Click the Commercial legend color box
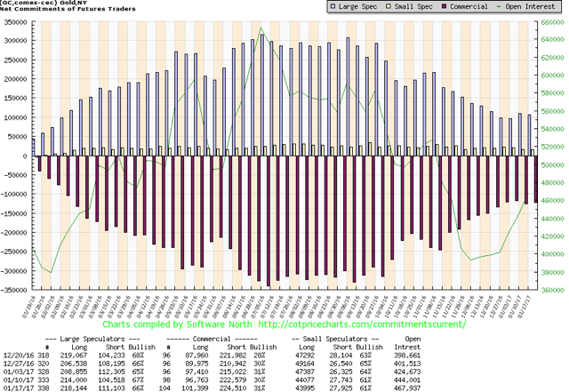This screenshot has height=392, width=569. 445,6
